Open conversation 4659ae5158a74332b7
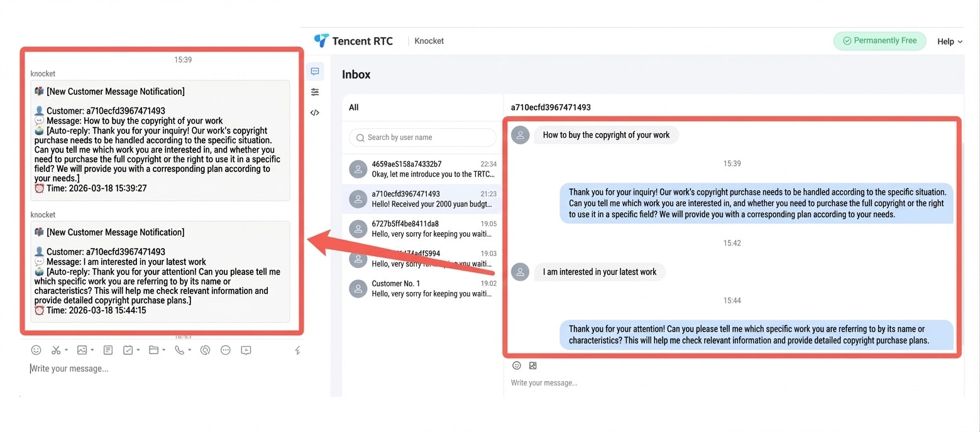 click(x=423, y=169)
